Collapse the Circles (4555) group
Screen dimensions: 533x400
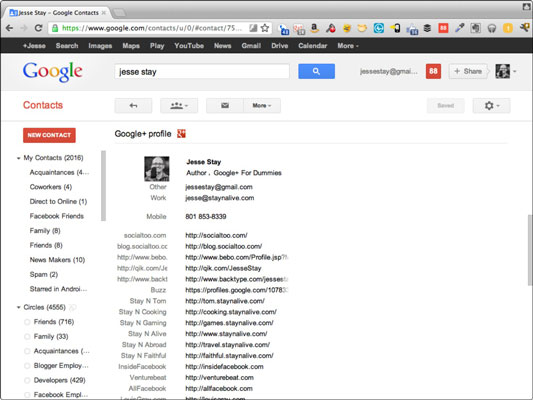click(18, 308)
